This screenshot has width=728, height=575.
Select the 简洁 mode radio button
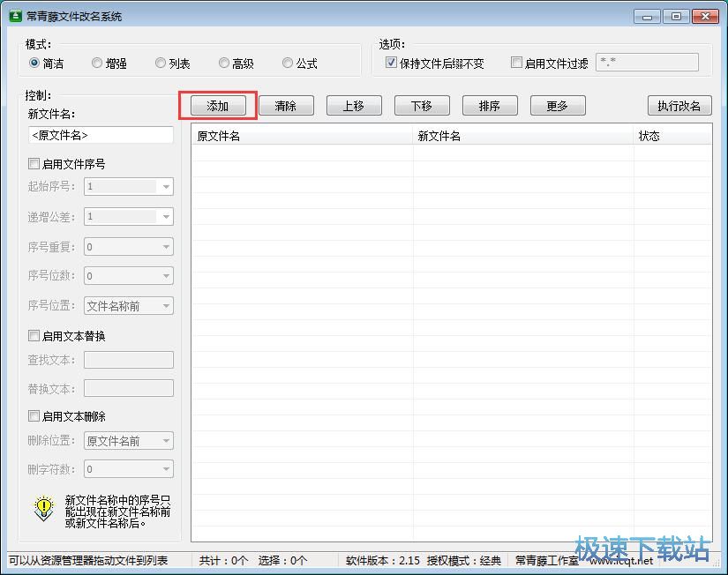point(31,63)
